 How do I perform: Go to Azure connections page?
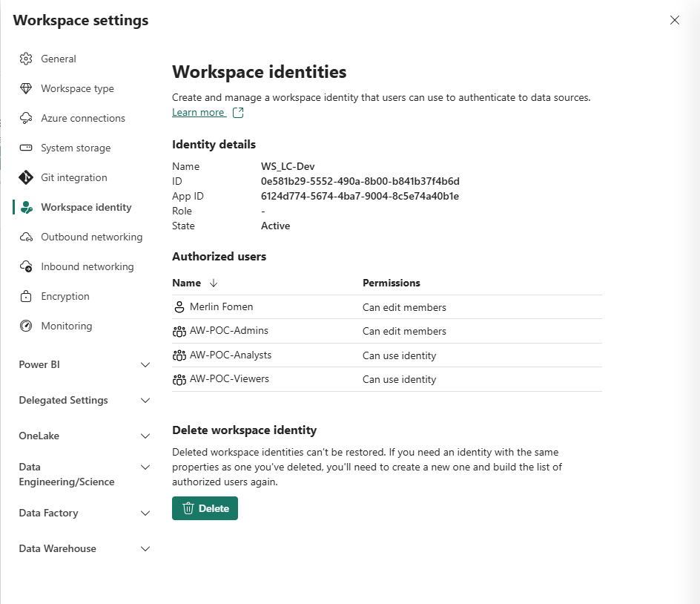coord(83,118)
